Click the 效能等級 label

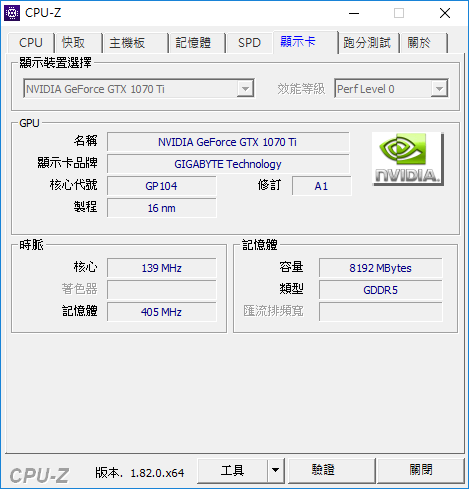(x=301, y=89)
